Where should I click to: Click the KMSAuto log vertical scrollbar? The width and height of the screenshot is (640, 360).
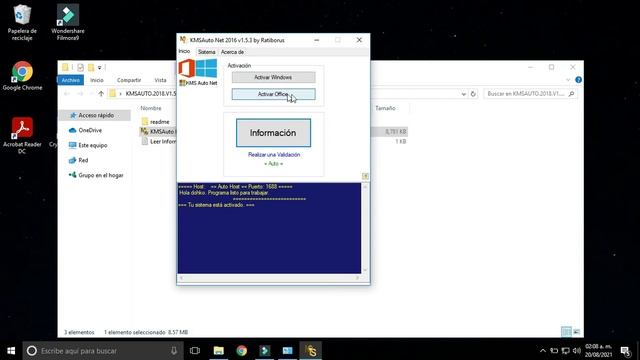[365, 228]
